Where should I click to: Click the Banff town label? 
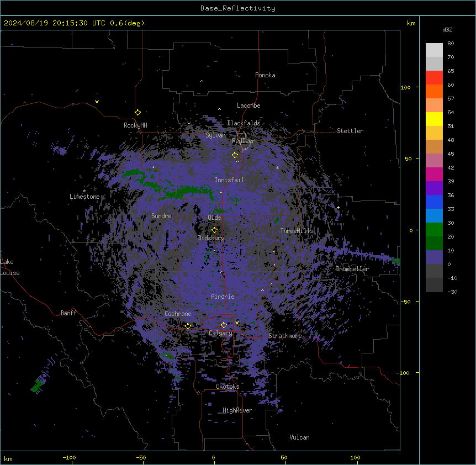(68, 313)
